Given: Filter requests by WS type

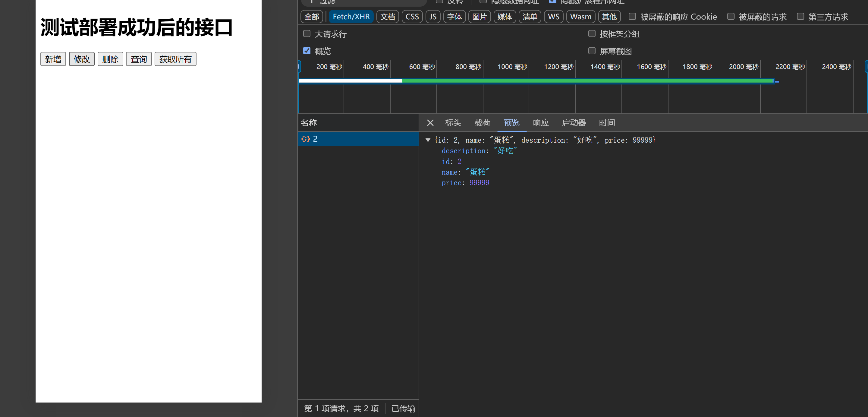Looking at the screenshot, I should click(553, 17).
